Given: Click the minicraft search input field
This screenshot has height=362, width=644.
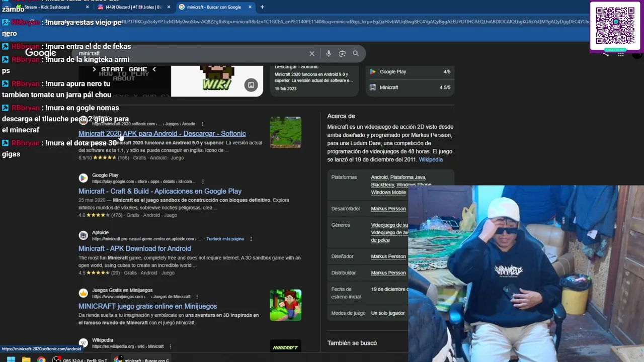Looking at the screenshot, I should pos(191,54).
